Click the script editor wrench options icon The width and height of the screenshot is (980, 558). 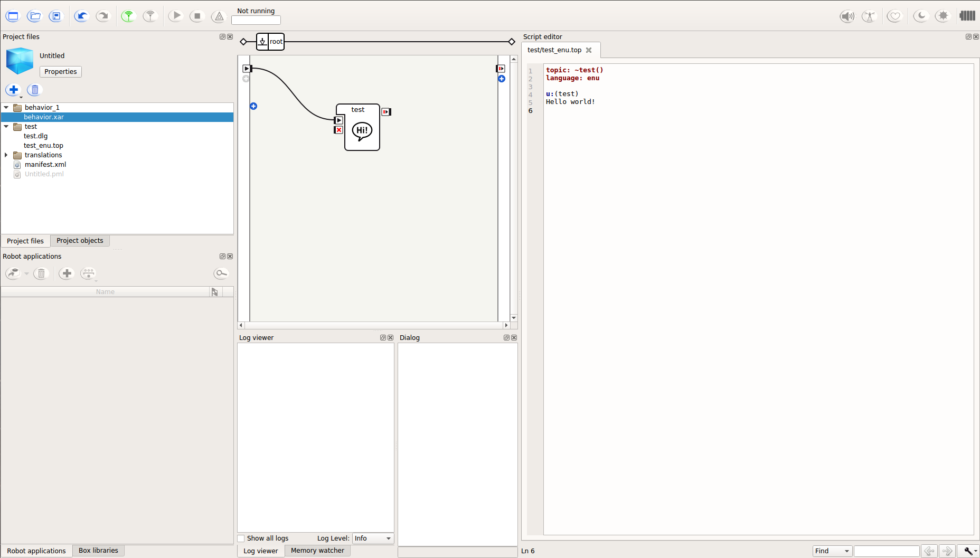click(x=968, y=551)
